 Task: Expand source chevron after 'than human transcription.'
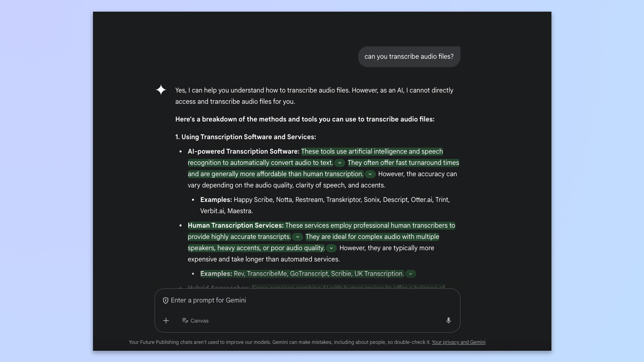(370, 174)
